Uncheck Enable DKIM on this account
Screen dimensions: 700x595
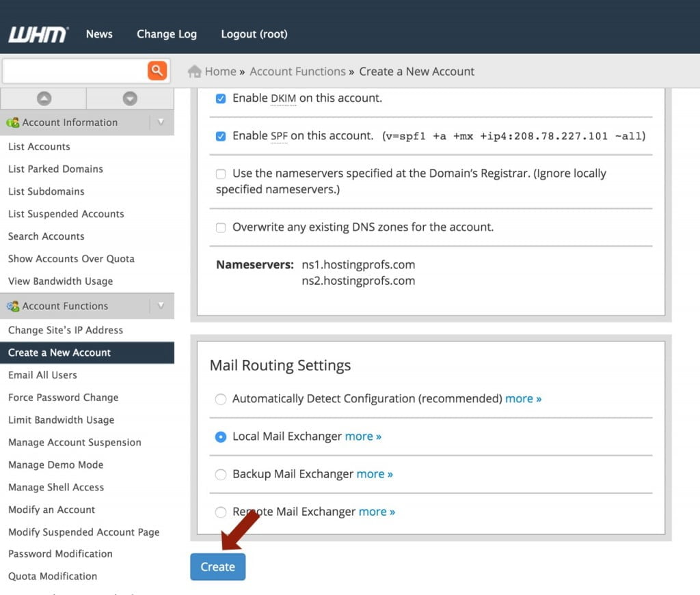(221, 98)
